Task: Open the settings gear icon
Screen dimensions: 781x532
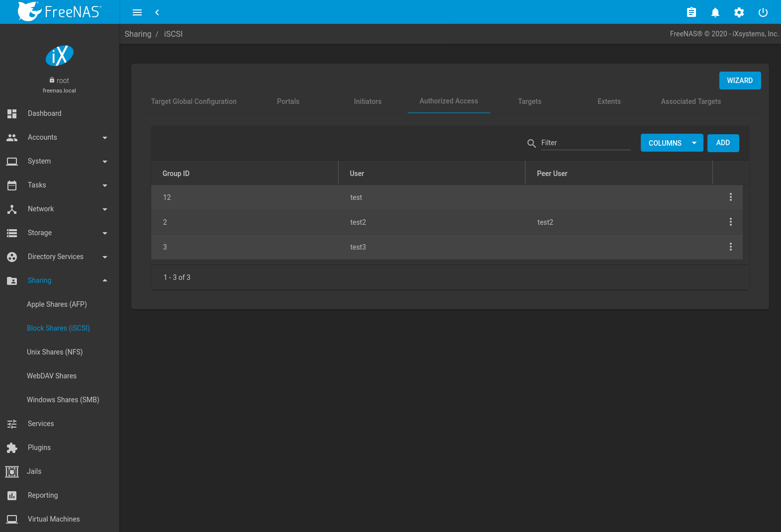Action: click(x=739, y=12)
